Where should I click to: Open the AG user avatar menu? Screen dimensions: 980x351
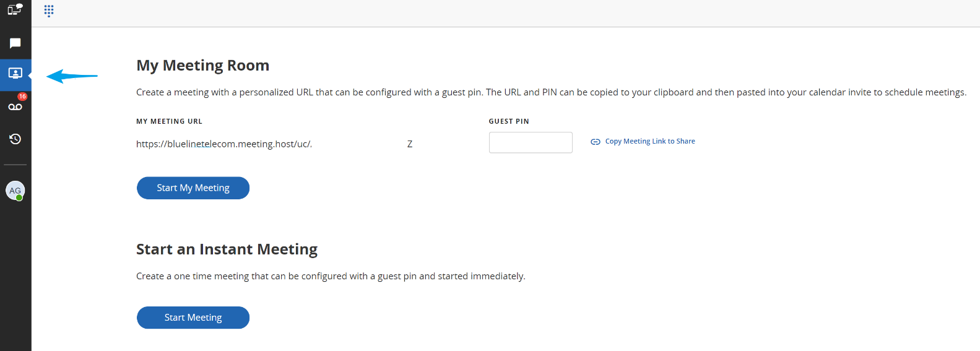15,191
